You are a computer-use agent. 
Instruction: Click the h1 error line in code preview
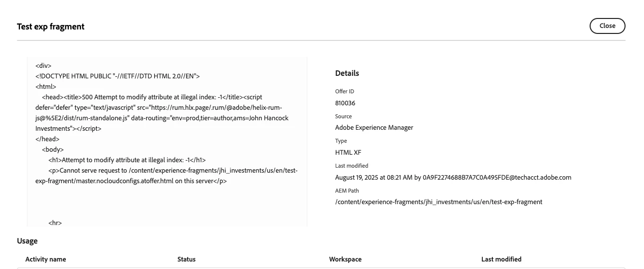[x=127, y=160]
